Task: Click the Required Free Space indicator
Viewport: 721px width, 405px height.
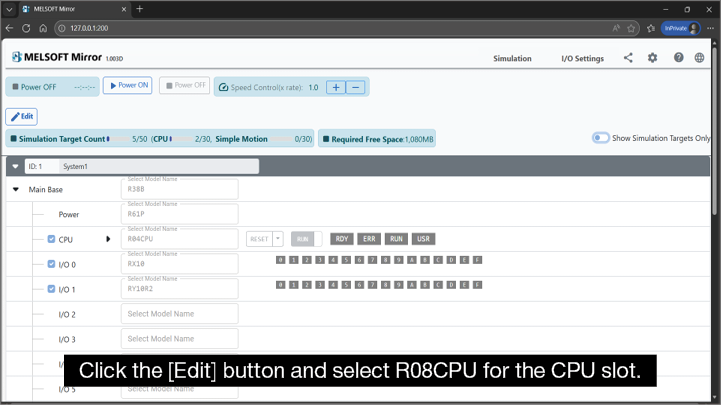Action: [377, 139]
